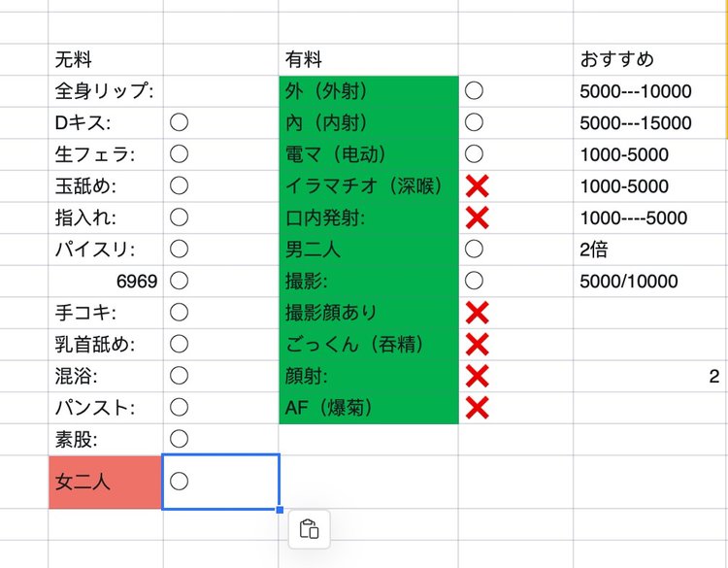Click the circle mark next to 素股:
This screenshot has width=728, height=568.
[x=179, y=439]
